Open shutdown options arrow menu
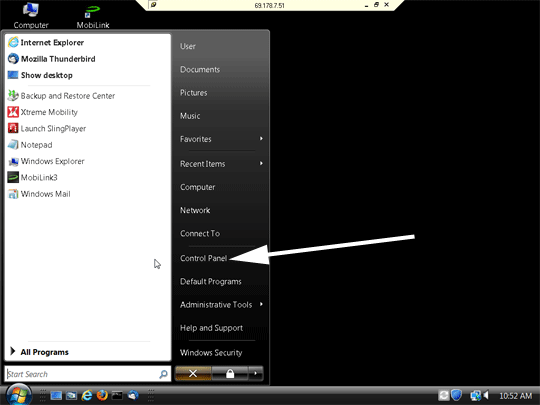This screenshot has width=540, height=405. click(x=256, y=373)
